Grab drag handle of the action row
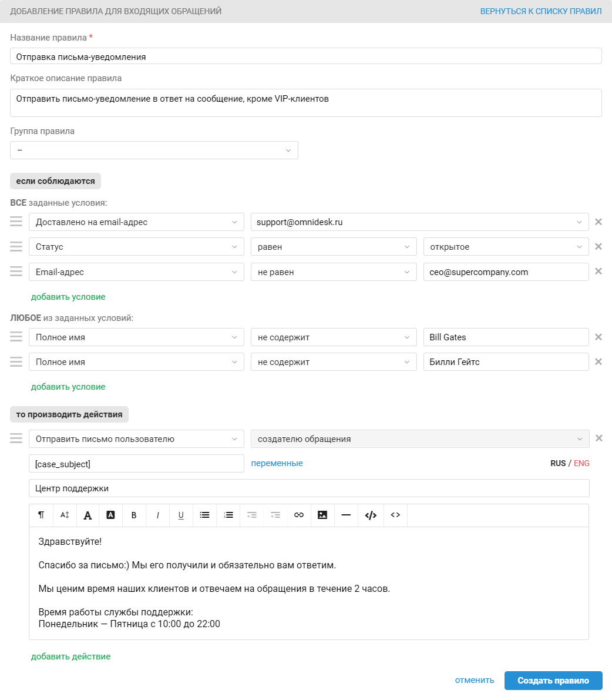 point(16,438)
